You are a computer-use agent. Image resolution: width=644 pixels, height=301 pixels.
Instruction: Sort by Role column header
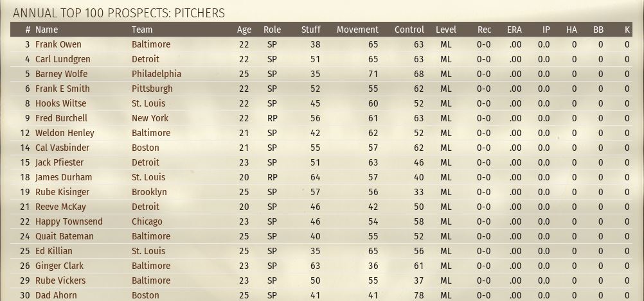pyautogui.click(x=272, y=30)
